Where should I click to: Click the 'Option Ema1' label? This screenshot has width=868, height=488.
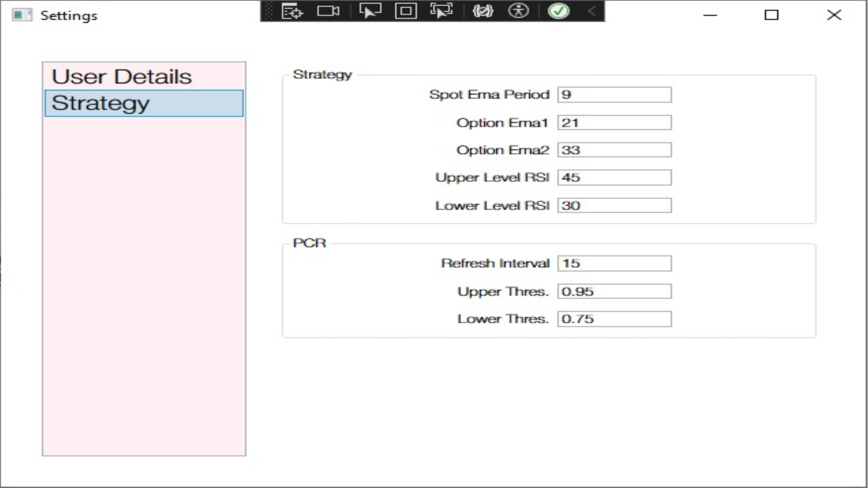[502, 123]
